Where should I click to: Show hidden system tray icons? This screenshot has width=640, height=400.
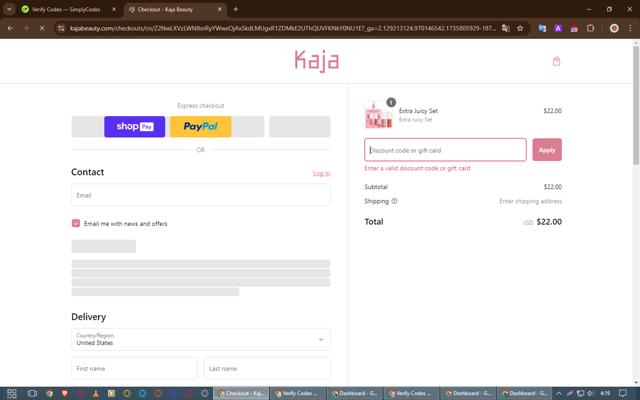click(x=559, y=393)
